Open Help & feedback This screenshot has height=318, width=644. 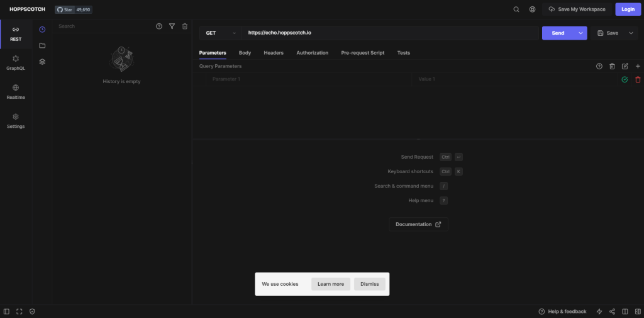coord(563,312)
